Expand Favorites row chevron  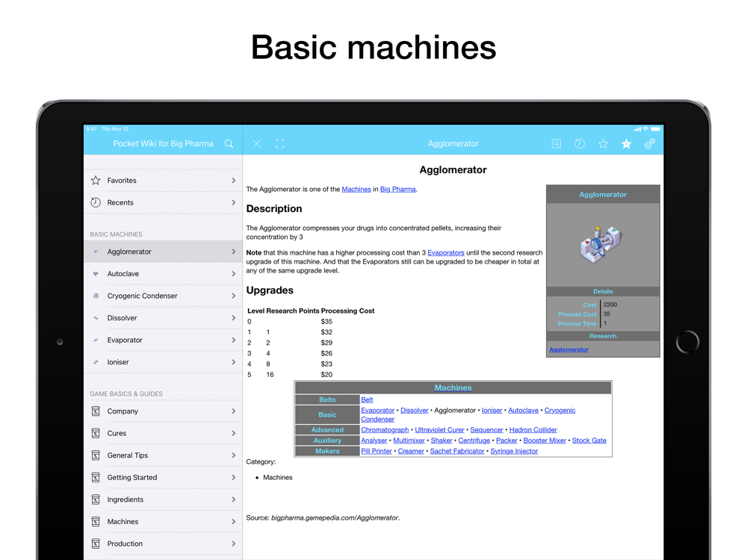pyautogui.click(x=233, y=181)
